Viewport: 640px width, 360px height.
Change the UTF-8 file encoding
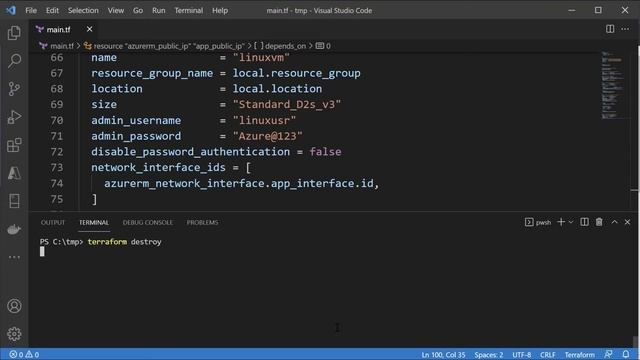coord(522,354)
